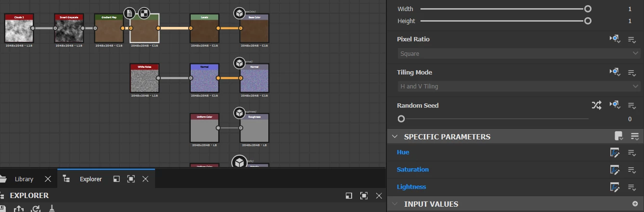Click the Explorer clean broom icon

(52, 209)
